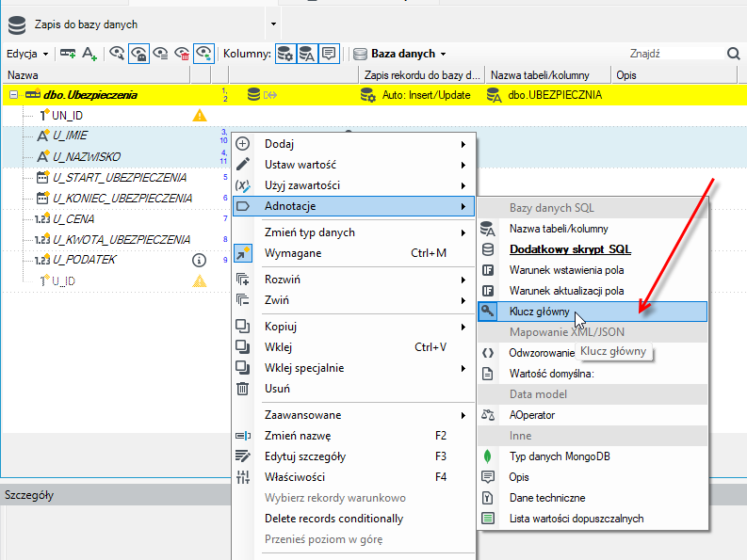Open the Kopiuj submenu

tap(353, 327)
